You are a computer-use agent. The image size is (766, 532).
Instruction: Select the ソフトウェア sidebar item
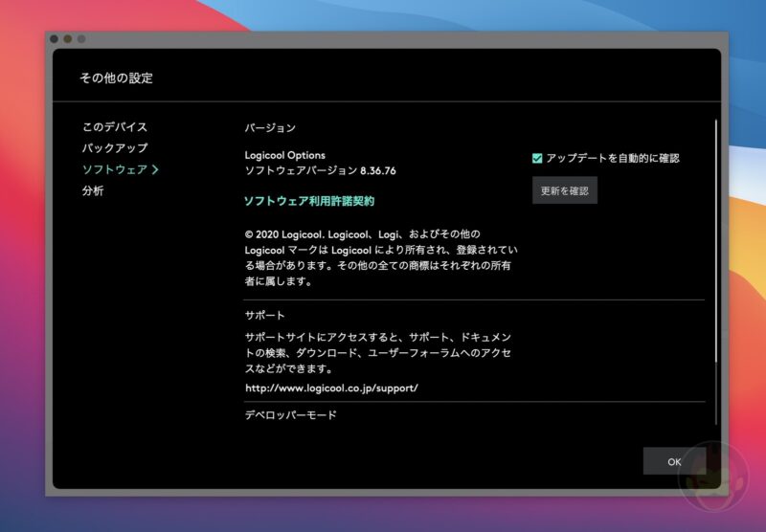[x=114, y=169]
